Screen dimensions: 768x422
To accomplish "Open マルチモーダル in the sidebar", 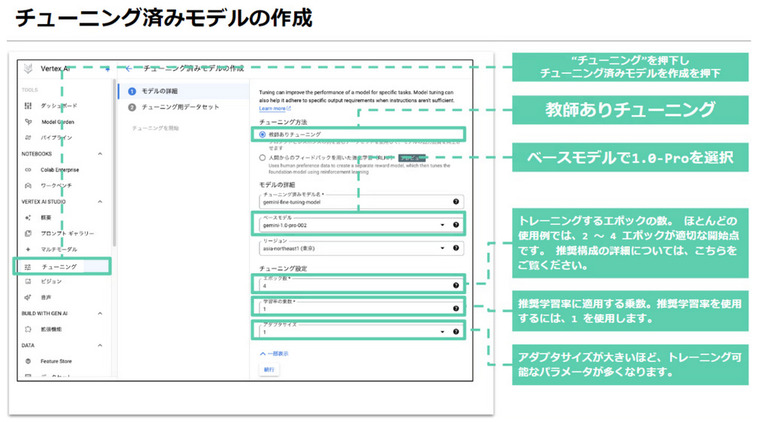I will coord(58,249).
